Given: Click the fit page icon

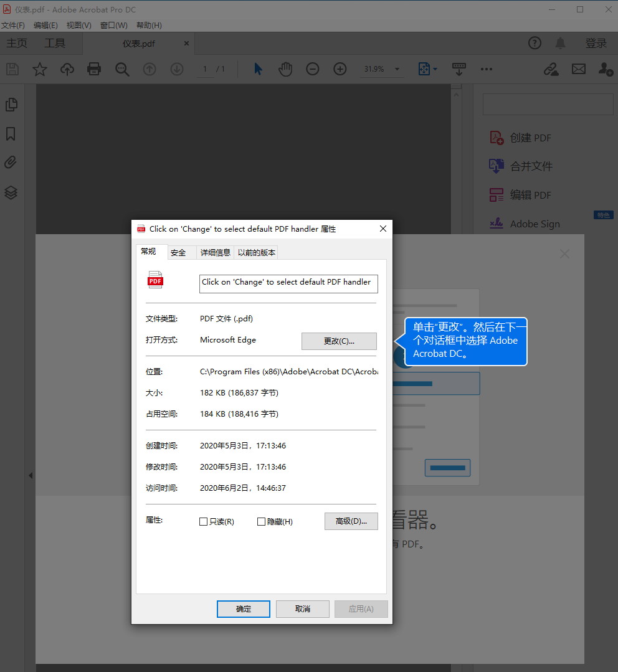Looking at the screenshot, I should coord(424,69).
